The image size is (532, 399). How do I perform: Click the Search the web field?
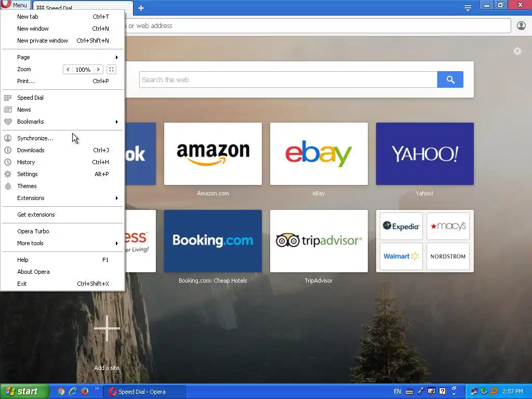pos(288,79)
